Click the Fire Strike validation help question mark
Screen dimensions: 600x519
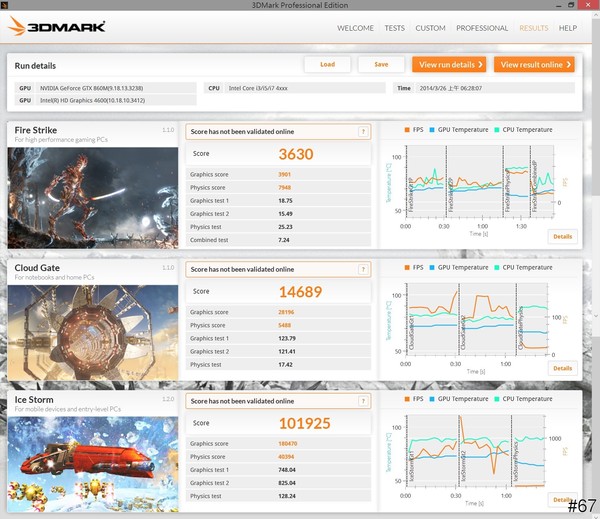click(x=362, y=131)
